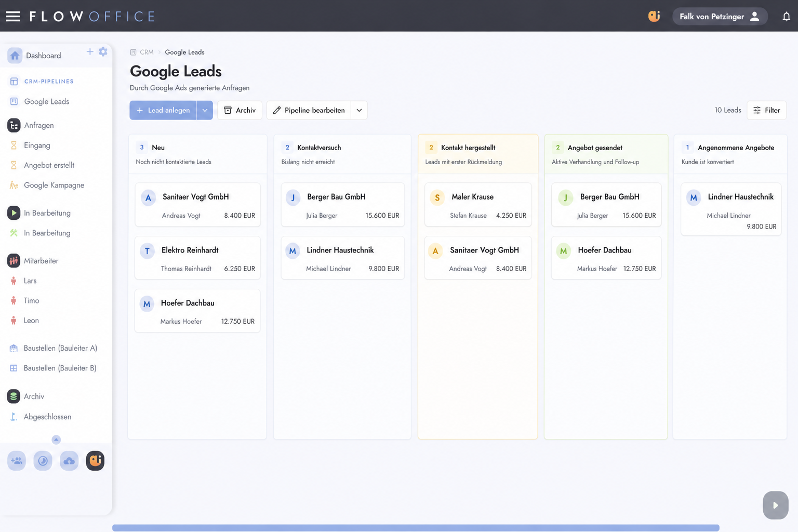Click the Kontakt hergestellt column header
Viewport: 798px width, 532px height.
[x=478, y=154]
